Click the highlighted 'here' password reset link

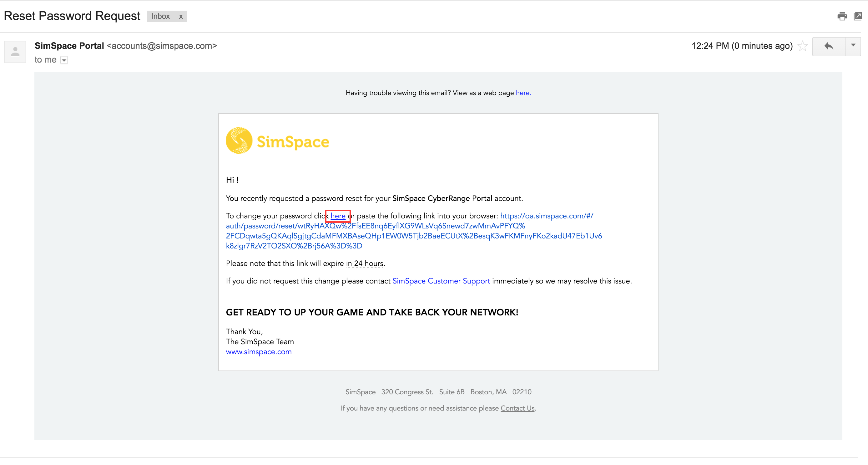(338, 216)
